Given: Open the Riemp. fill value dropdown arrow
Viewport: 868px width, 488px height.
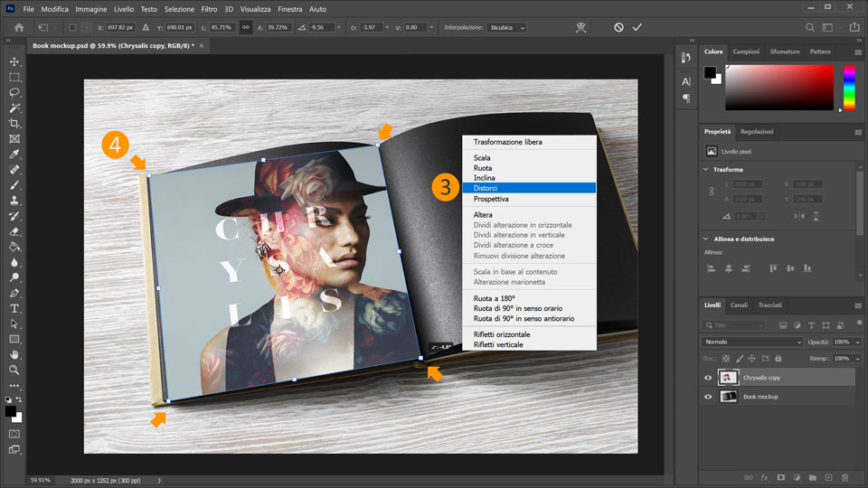Looking at the screenshot, I should (857, 359).
